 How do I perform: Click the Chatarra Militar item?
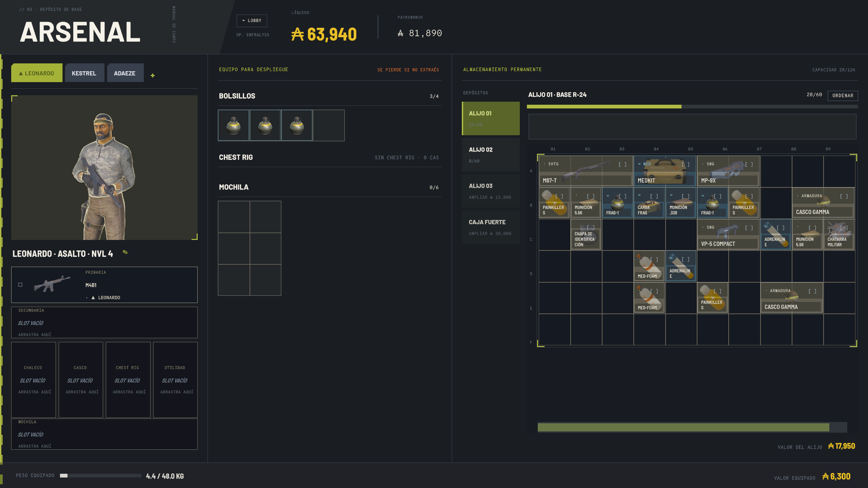click(x=839, y=235)
